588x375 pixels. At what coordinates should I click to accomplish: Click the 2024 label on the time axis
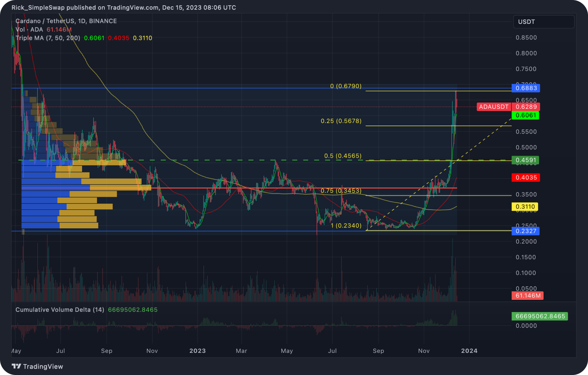(x=469, y=350)
